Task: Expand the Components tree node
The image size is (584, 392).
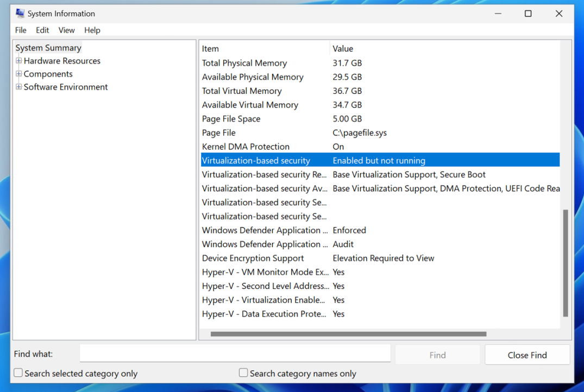Action: pyautogui.click(x=19, y=74)
